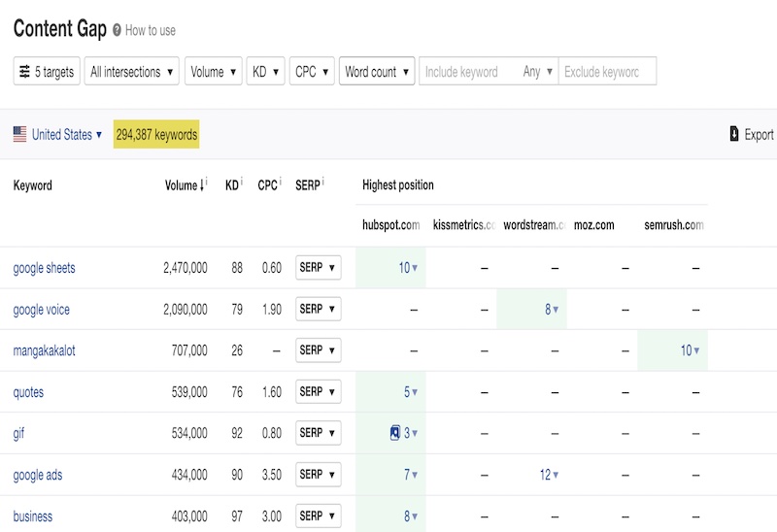The height and width of the screenshot is (532, 777).
Task: Click the question mark help icon
Action: coord(117,30)
